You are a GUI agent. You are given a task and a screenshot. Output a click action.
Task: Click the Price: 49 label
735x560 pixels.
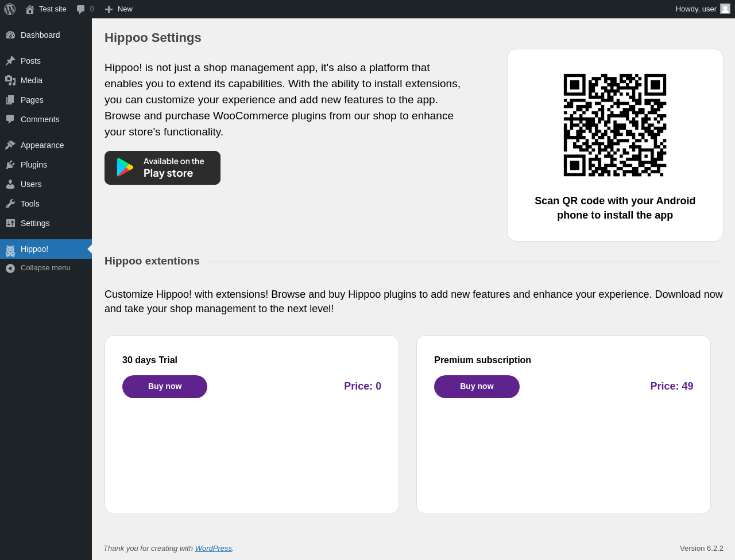[672, 387]
